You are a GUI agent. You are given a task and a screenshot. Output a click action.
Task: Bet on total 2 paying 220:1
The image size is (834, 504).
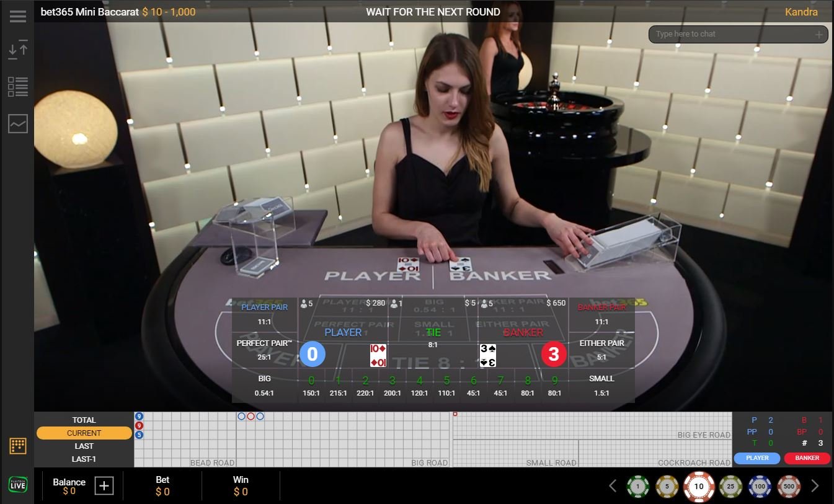pyautogui.click(x=366, y=386)
